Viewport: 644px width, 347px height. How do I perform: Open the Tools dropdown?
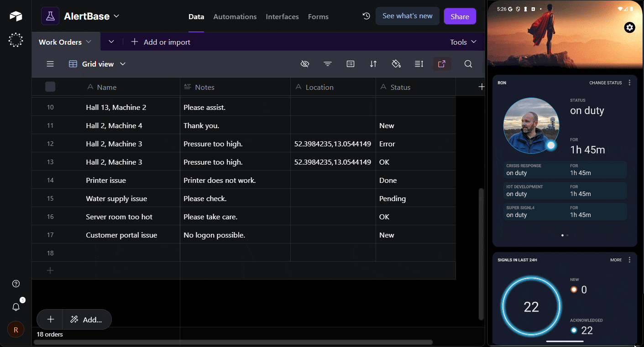pos(463,42)
